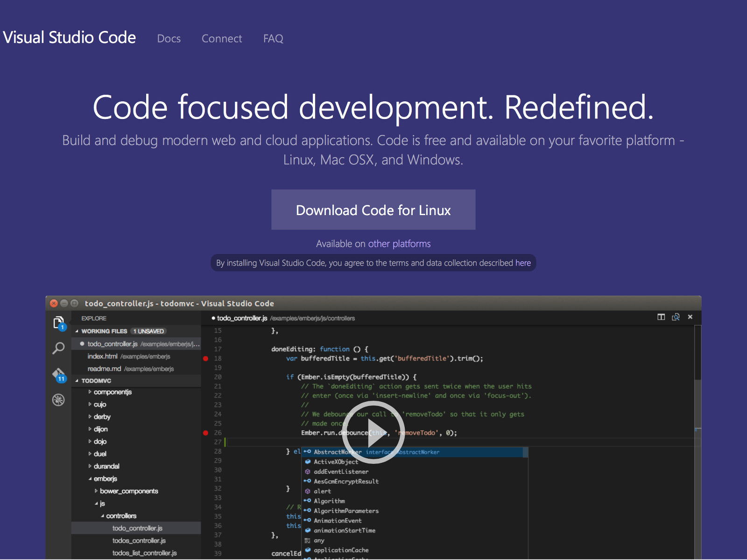Expand the bower_components folder
This screenshot has height=560, width=747.
(x=96, y=491)
